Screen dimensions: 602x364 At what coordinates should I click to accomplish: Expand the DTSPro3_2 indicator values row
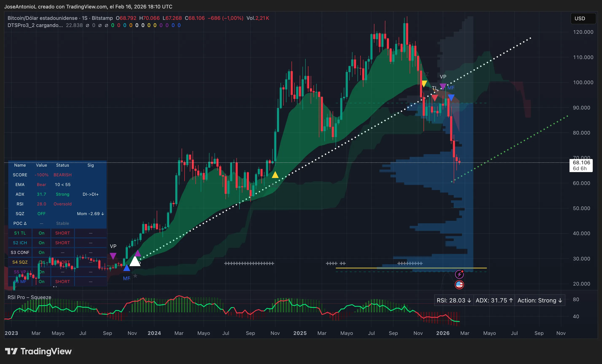click(x=35, y=25)
